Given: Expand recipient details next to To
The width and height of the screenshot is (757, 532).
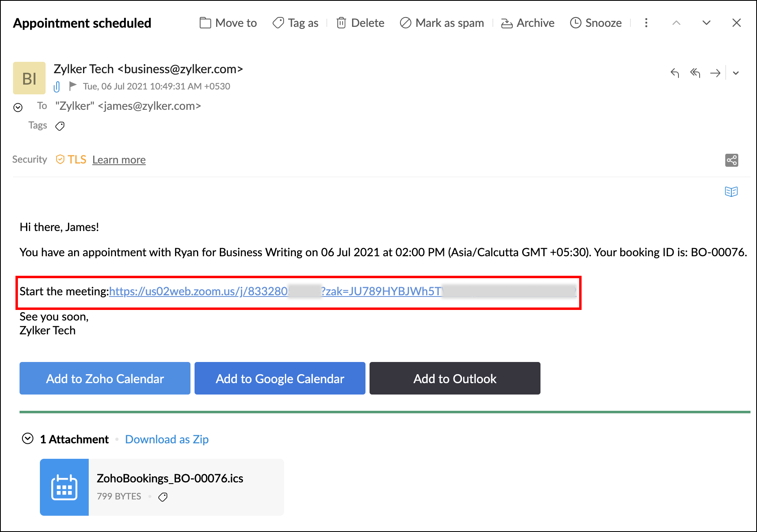Looking at the screenshot, I should pyautogui.click(x=18, y=107).
